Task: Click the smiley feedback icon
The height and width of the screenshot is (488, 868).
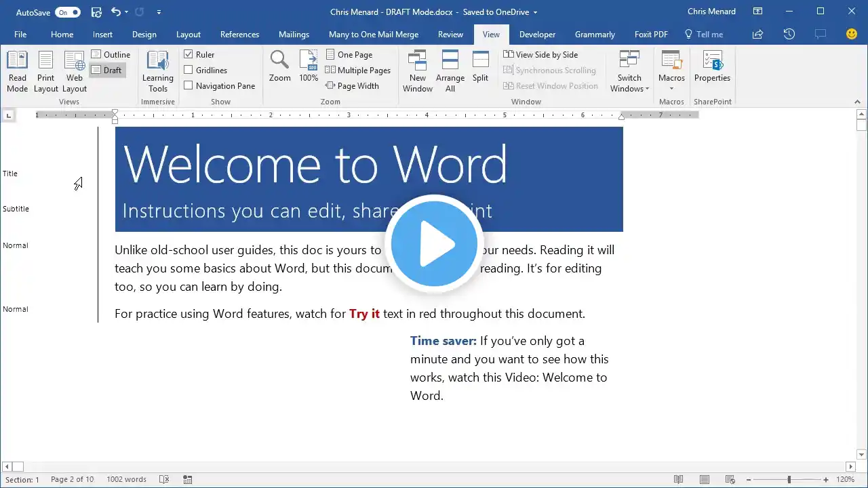Action: coord(852,35)
